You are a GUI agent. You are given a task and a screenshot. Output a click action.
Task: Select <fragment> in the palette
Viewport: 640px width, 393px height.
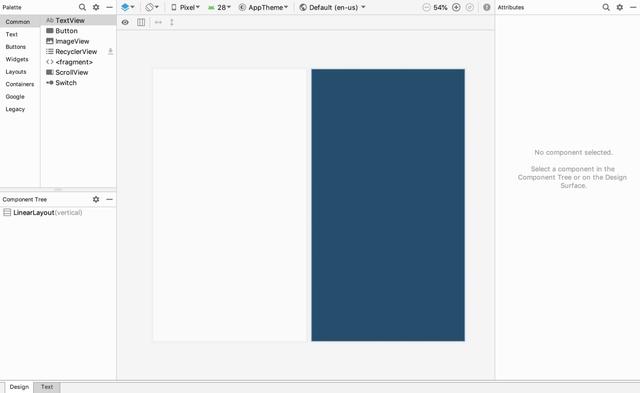click(x=79, y=62)
